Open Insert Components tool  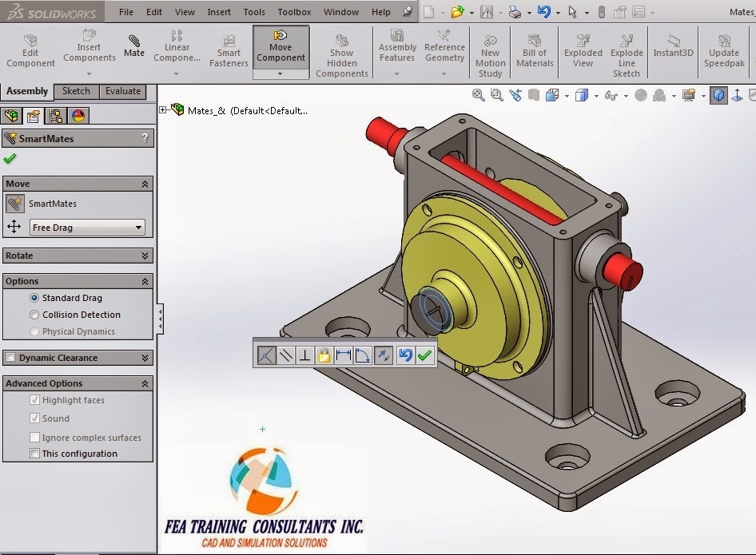click(90, 47)
